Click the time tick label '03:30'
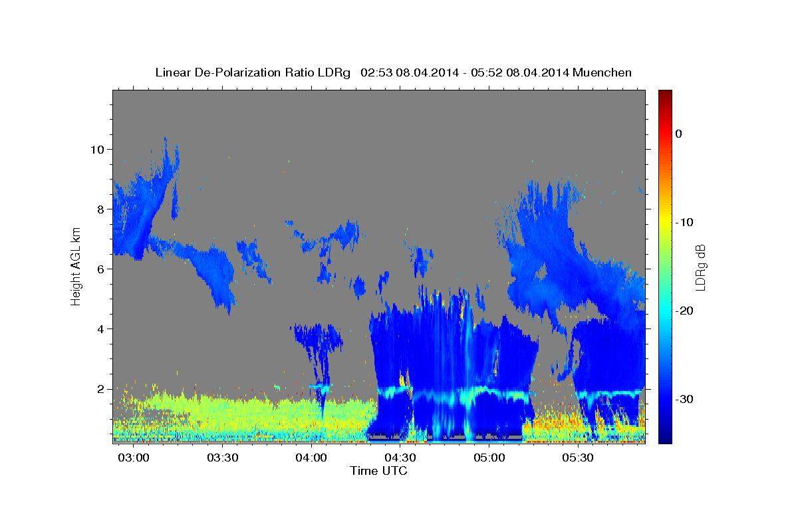Viewport: 798px width, 532px height. click(223, 458)
